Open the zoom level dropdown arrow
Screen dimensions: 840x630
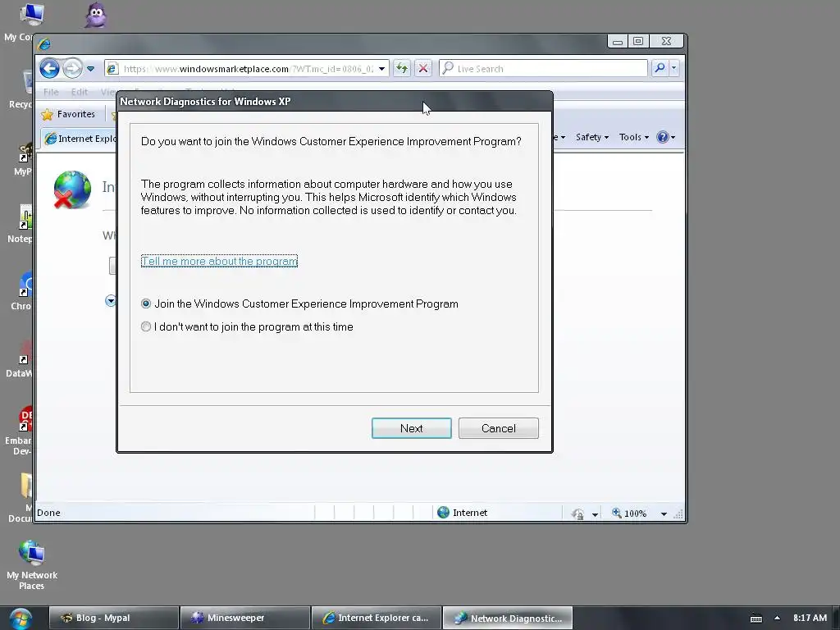click(664, 514)
